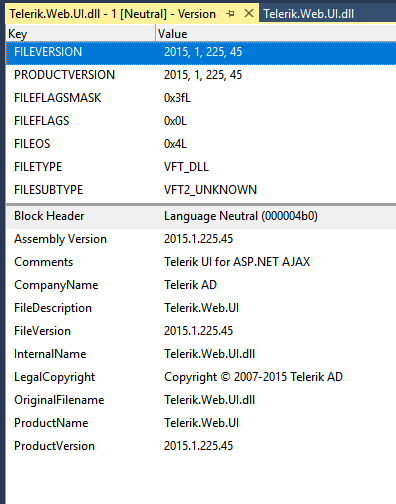The width and height of the screenshot is (396, 504).
Task: Close the Telerik.Web.UI.dll Version tab
Action: pos(249,14)
